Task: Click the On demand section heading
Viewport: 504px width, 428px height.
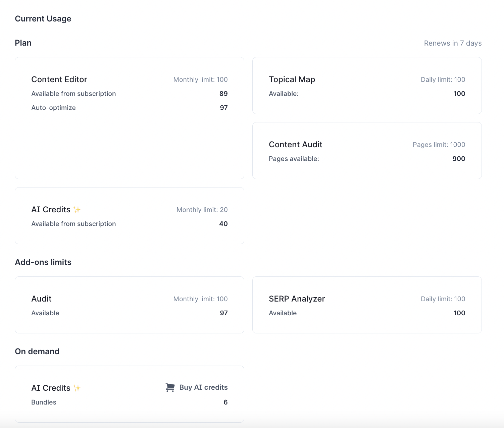Action: pos(37,352)
